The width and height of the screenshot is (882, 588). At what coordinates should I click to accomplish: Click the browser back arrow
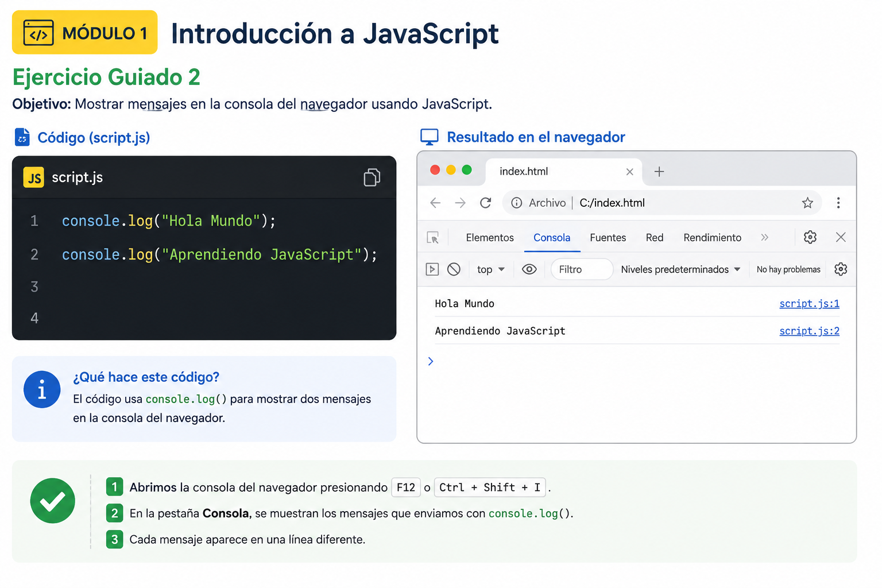point(435,203)
